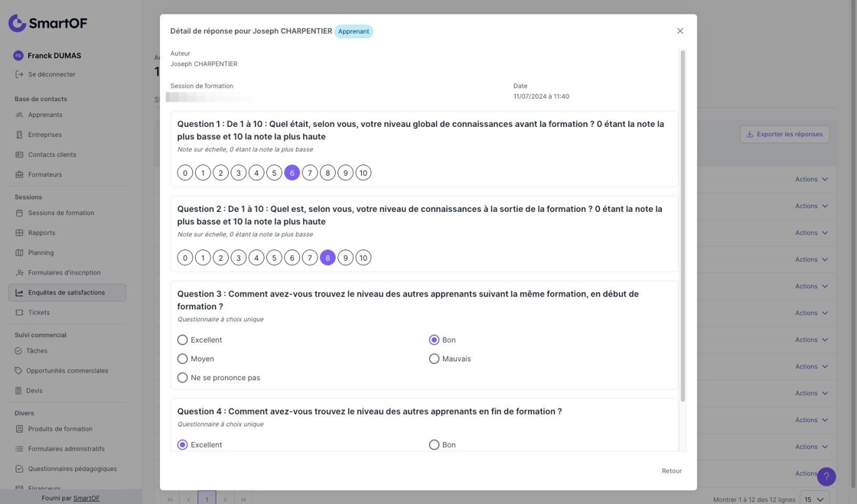Click the Tickets icon in sidebar
The height and width of the screenshot is (504, 857).
pyautogui.click(x=19, y=312)
